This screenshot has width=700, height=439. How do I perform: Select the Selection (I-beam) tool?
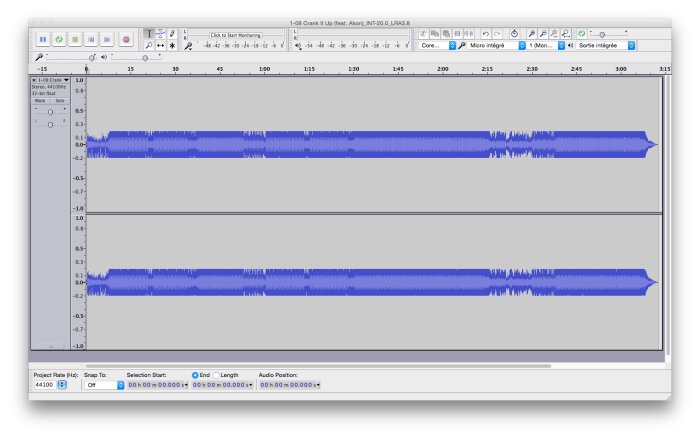pyautogui.click(x=149, y=33)
